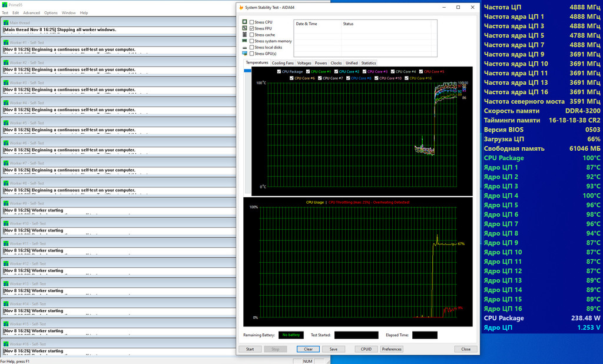Viewport: 603px width, 364px height.
Task: Click the Stress CPU chip icon
Action: click(x=244, y=22)
